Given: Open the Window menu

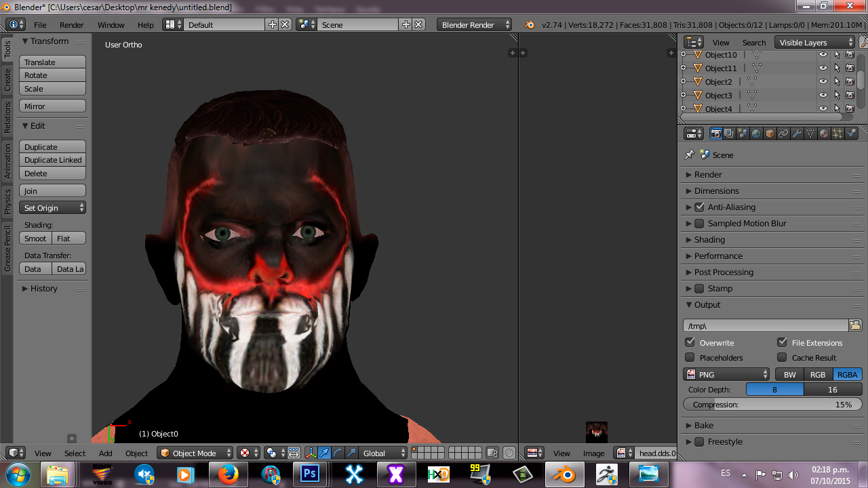Looking at the screenshot, I should [111, 24].
